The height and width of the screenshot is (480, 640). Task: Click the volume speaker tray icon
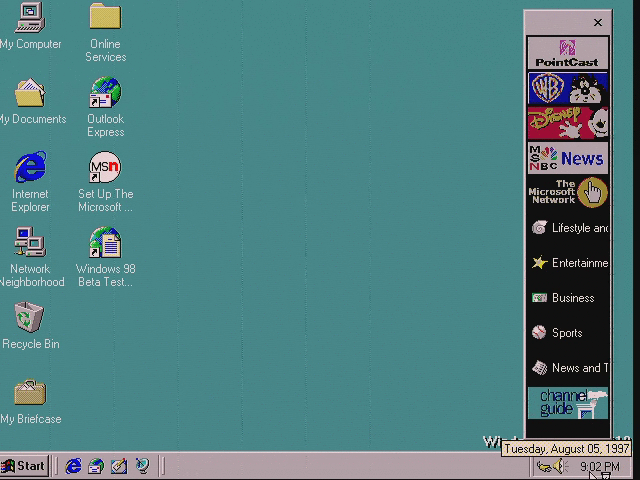561,466
